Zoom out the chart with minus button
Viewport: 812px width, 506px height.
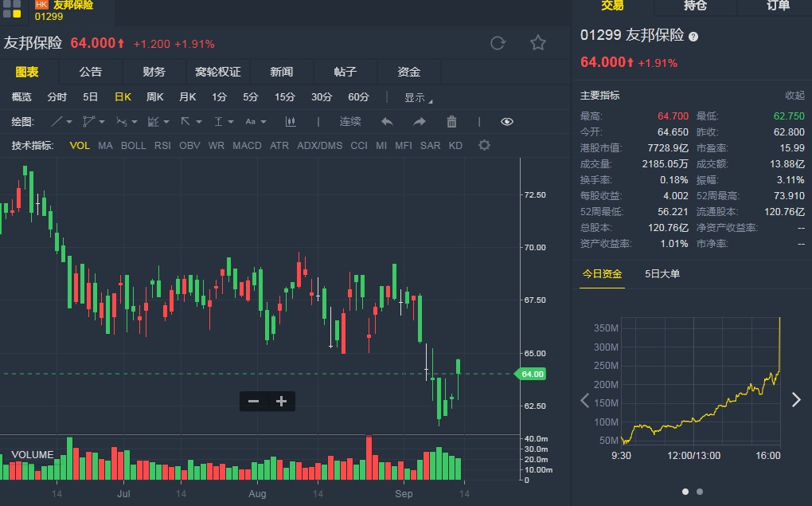(253, 402)
